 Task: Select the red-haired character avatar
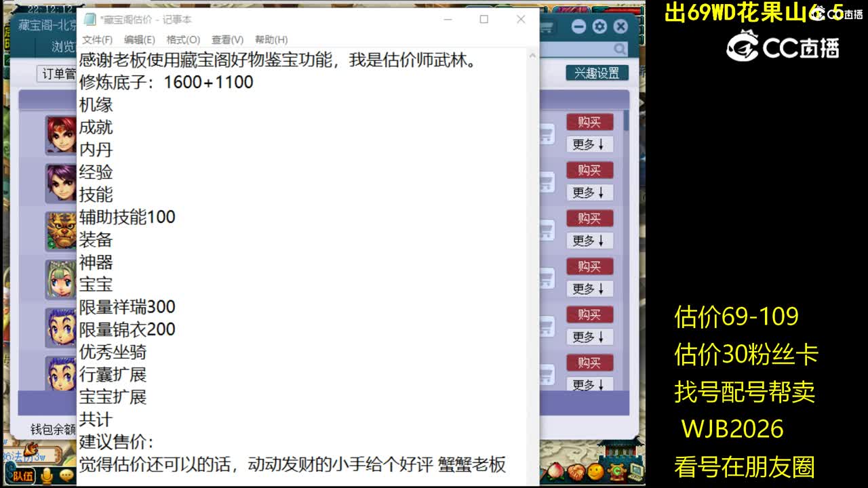tap(60, 135)
